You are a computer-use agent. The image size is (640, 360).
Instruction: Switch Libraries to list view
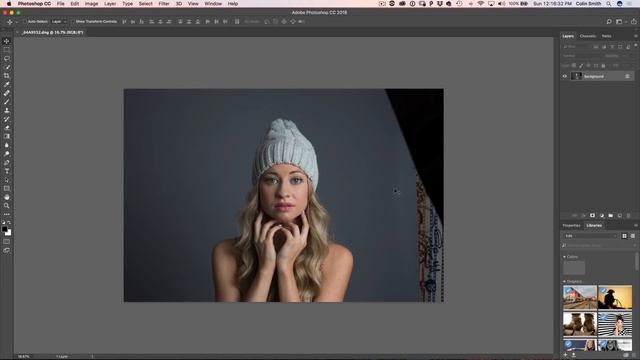coord(633,236)
